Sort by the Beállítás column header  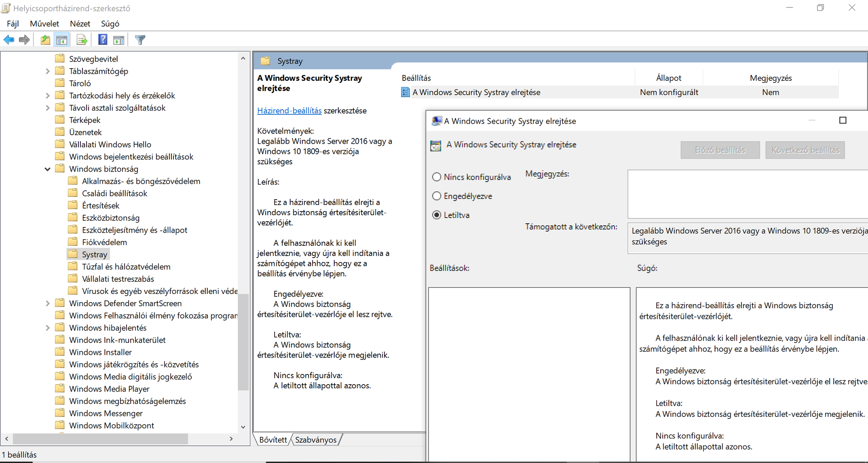pyautogui.click(x=517, y=78)
